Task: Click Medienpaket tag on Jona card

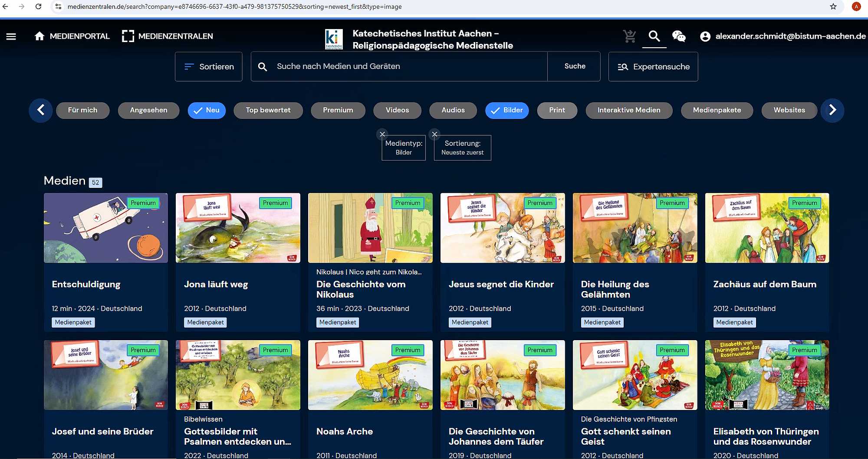Action: pyautogui.click(x=206, y=322)
